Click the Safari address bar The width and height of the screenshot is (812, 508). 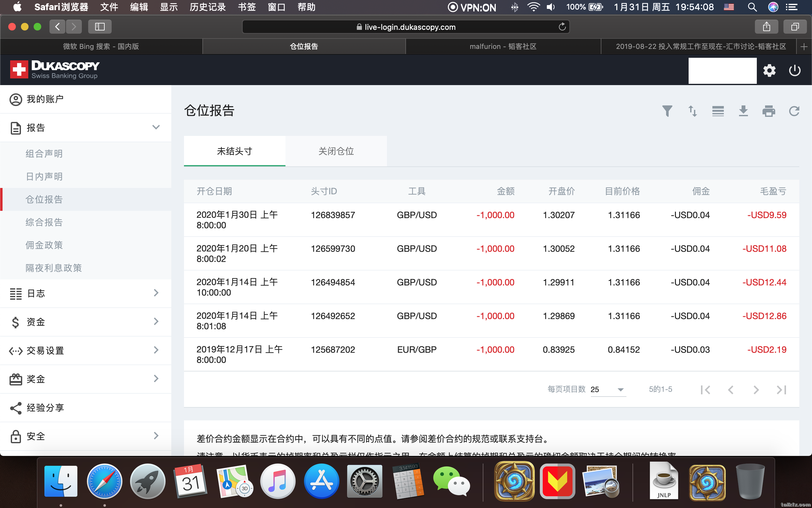[x=406, y=27]
